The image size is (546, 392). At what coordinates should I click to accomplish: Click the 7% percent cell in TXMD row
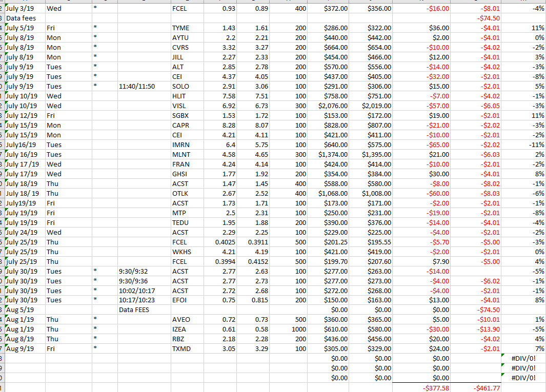point(523,349)
